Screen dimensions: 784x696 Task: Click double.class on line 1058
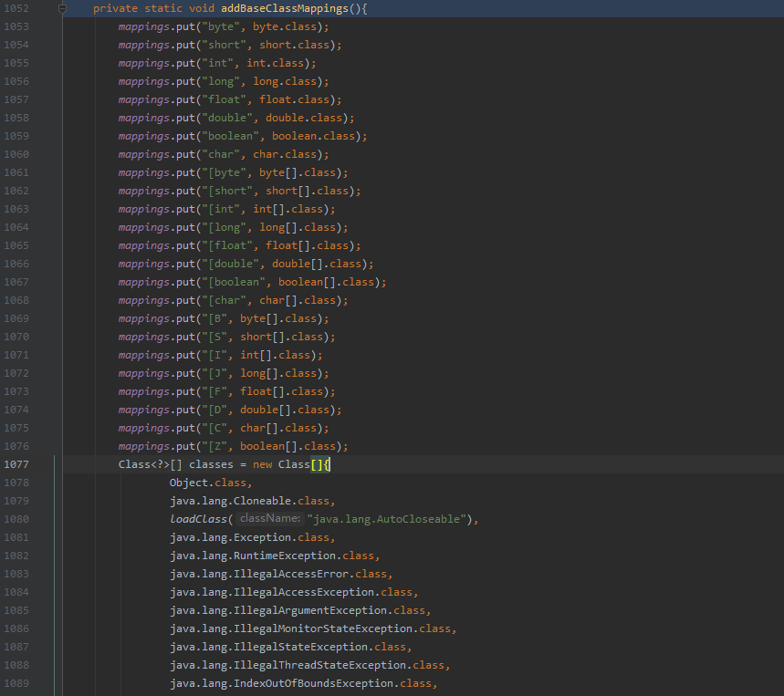click(304, 118)
